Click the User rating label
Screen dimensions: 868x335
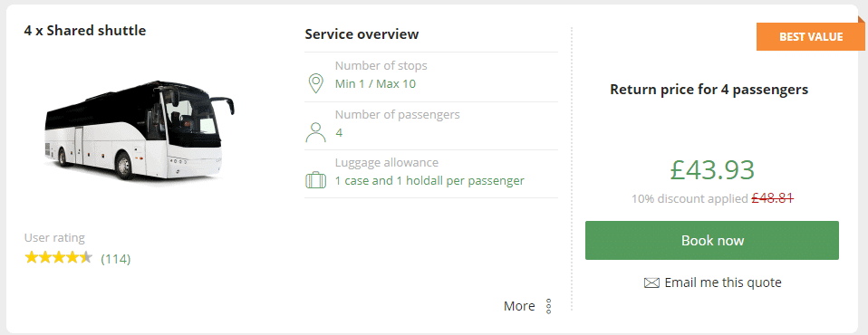pos(54,238)
